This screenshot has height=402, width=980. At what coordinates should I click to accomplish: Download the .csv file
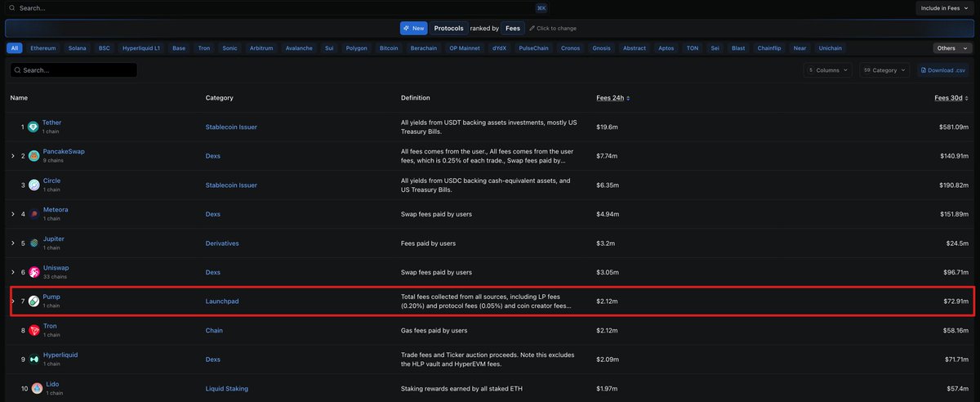tap(944, 70)
